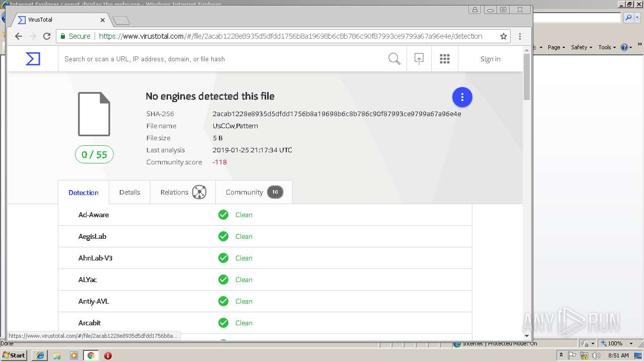Open the media player taskbar icon
Screen dimensions: 644x362
point(74,355)
